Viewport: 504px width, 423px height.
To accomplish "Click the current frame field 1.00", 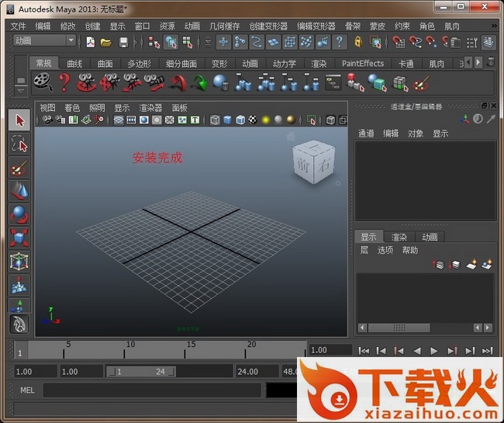I will 330,350.
